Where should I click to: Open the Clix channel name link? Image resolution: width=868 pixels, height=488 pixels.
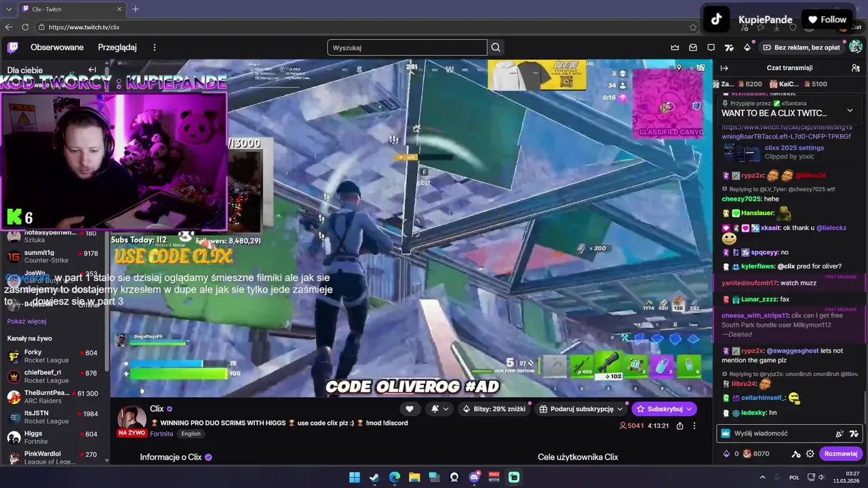click(157, 409)
